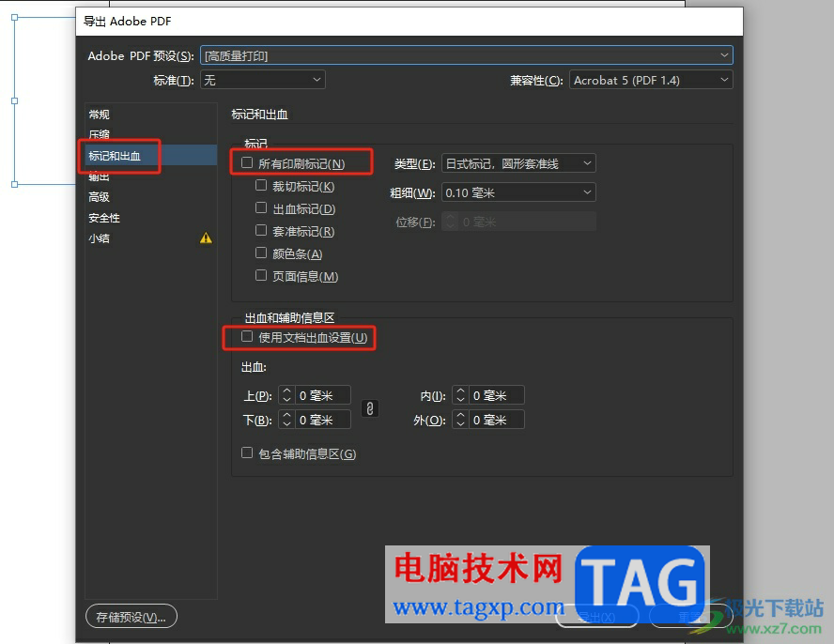Click the 内 bleed value field
The height and width of the screenshot is (644, 834).
[x=496, y=395]
